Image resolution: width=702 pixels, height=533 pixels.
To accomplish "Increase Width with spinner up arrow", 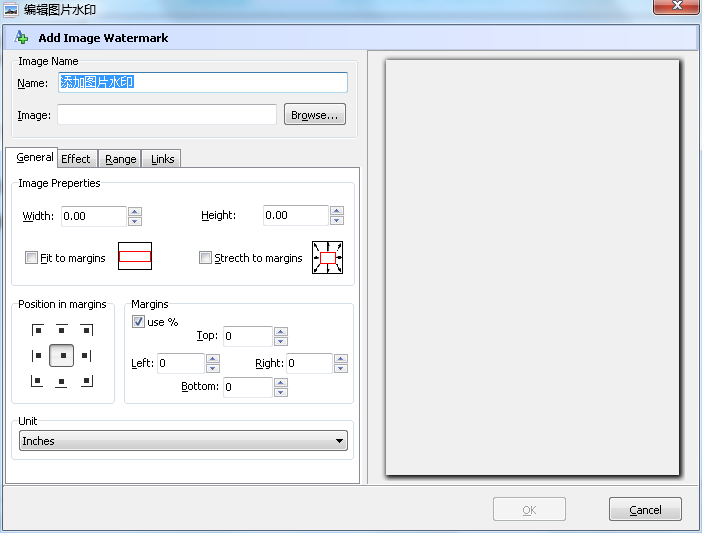I will [135, 211].
